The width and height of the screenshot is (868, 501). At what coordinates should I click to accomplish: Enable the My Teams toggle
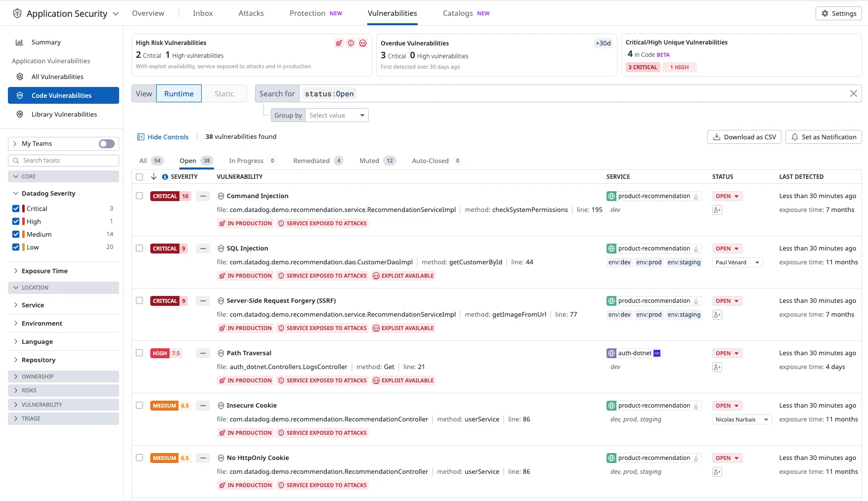pos(105,143)
